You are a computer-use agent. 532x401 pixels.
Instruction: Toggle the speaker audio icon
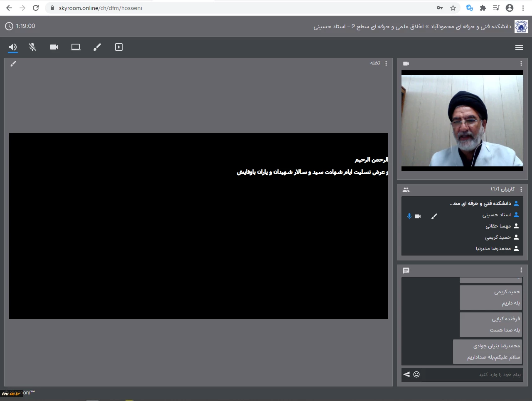click(x=13, y=47)
